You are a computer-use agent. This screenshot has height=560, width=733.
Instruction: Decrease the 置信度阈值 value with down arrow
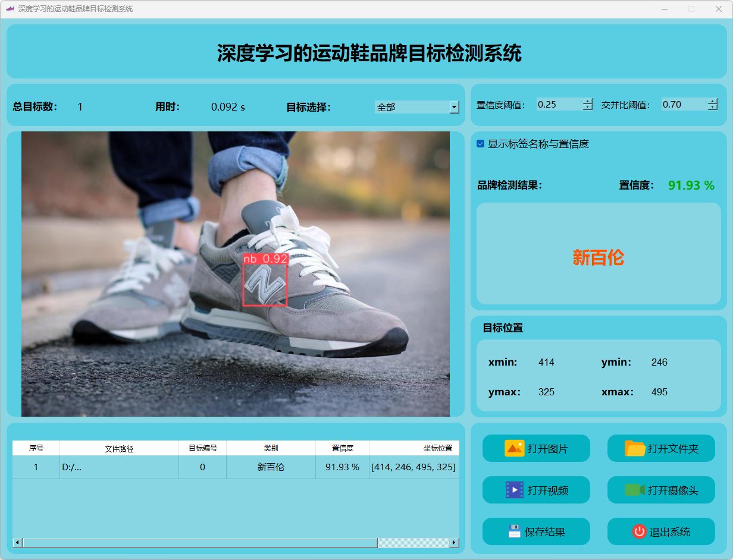pos(588,108)
